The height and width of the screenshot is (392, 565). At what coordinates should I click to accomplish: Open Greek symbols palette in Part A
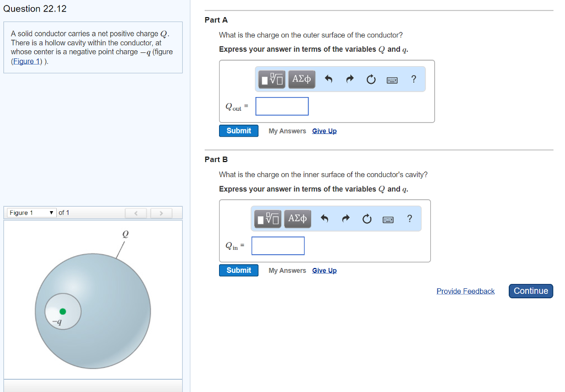tap(301, 79)
